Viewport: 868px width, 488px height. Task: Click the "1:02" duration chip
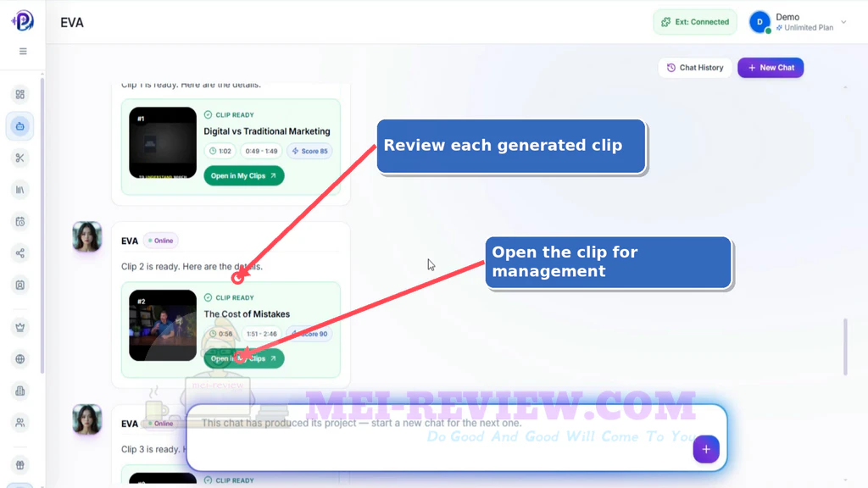[220, 151]
